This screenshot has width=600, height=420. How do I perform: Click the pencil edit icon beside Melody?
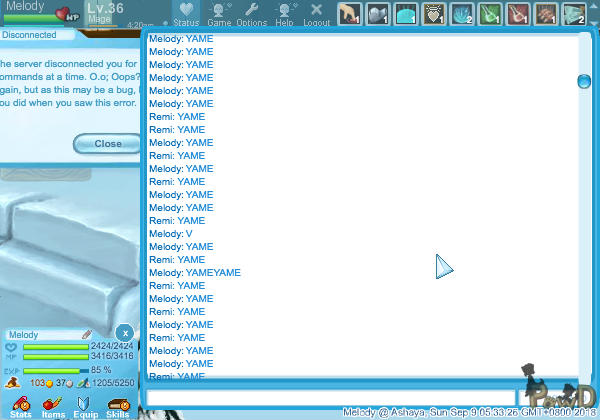coord(86,335)
